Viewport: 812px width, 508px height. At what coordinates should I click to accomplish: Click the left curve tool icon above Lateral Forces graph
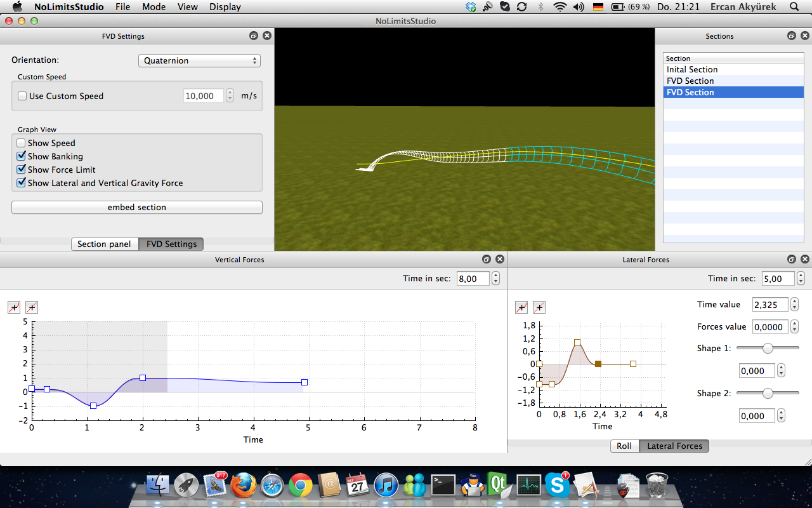[521, 308]
